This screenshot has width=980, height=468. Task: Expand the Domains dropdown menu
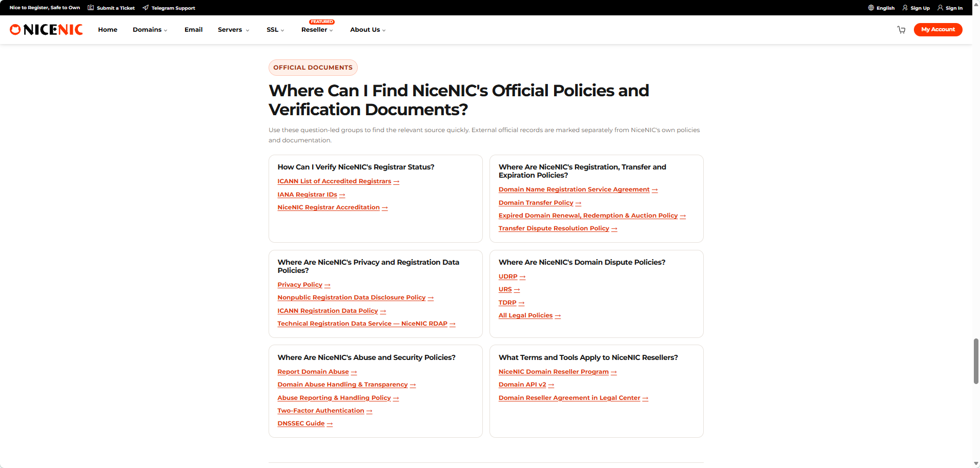(x=150, y=30)
